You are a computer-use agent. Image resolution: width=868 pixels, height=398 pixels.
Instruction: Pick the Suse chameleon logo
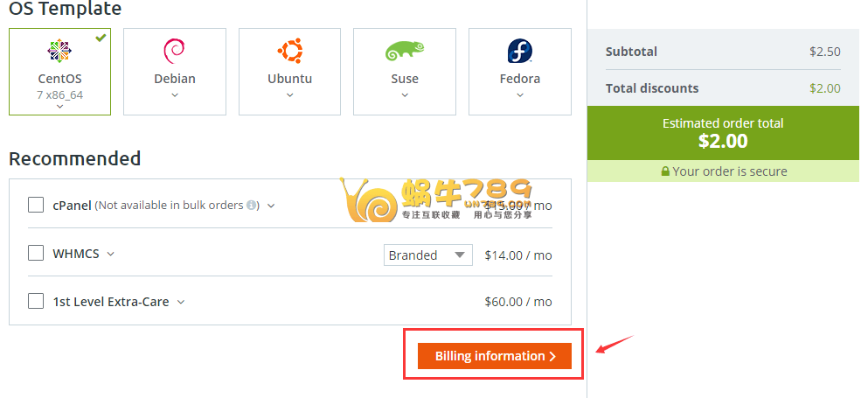(x=405, y=51)
